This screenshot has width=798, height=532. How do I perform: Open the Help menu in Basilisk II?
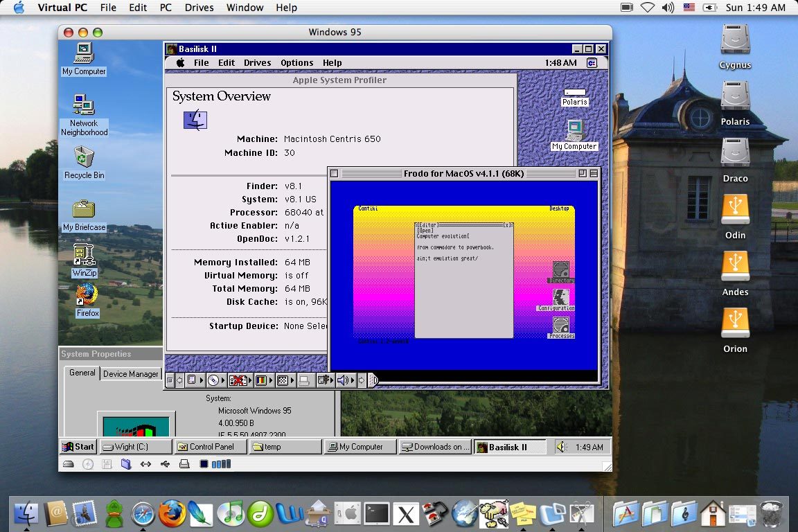pos(332,62)
